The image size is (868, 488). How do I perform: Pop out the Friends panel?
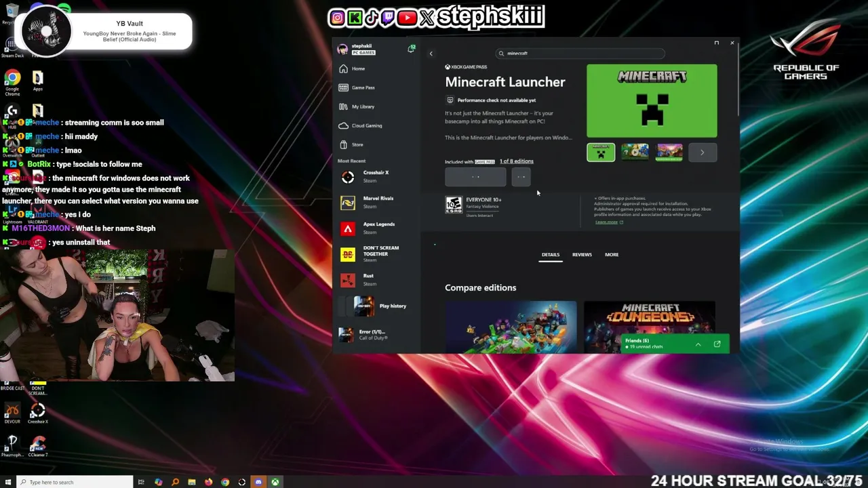717,344
